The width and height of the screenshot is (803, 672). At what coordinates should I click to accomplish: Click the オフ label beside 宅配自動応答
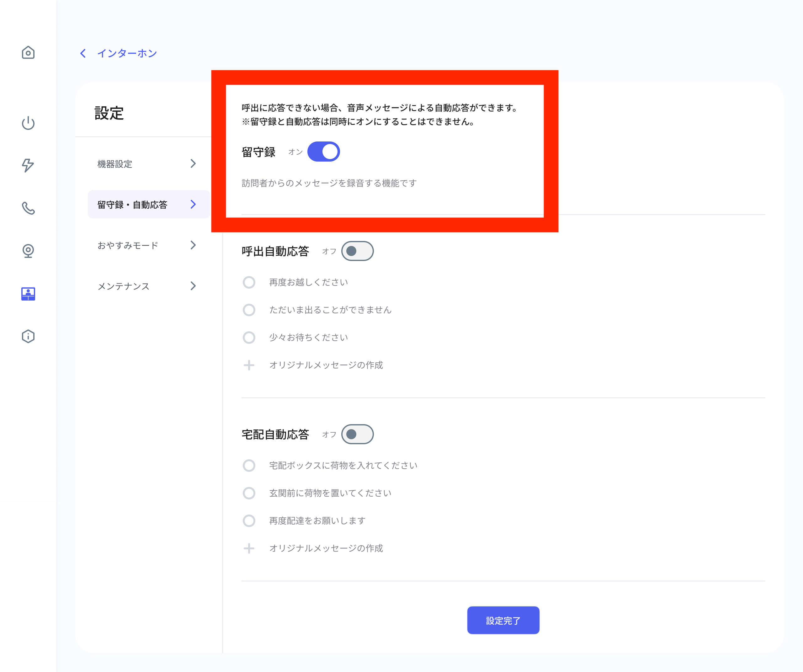click(329, 435)
